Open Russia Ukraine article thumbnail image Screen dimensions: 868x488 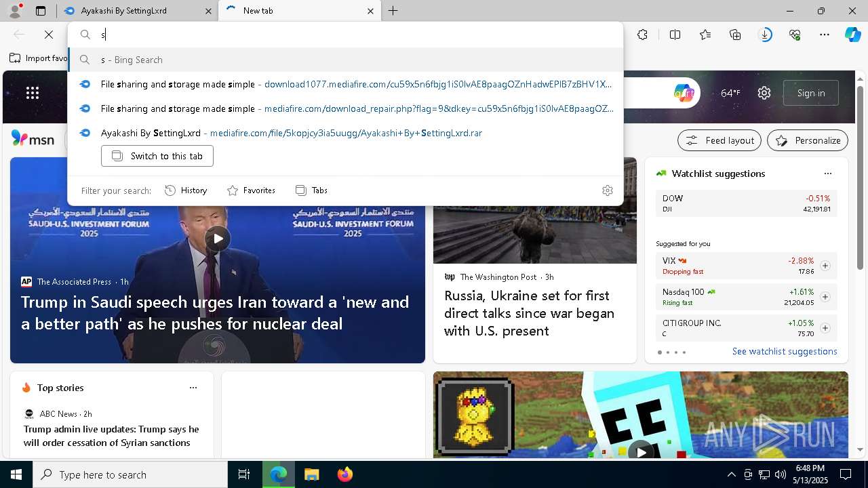click(535, 235)
